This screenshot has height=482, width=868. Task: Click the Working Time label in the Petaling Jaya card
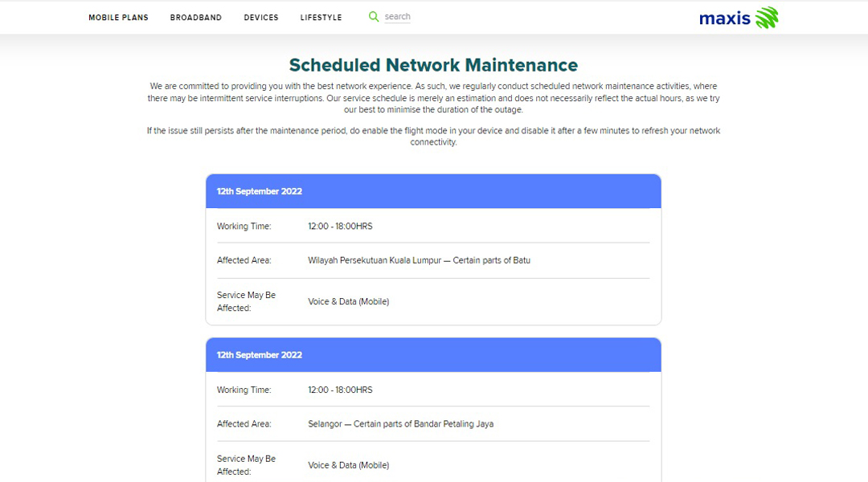pos(244,390)
